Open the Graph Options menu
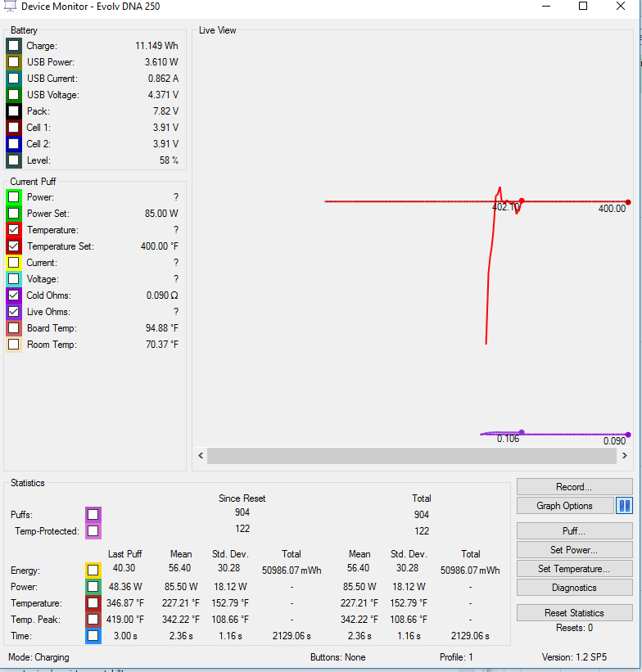Screen dimensions: 642x672 (565, 506)
